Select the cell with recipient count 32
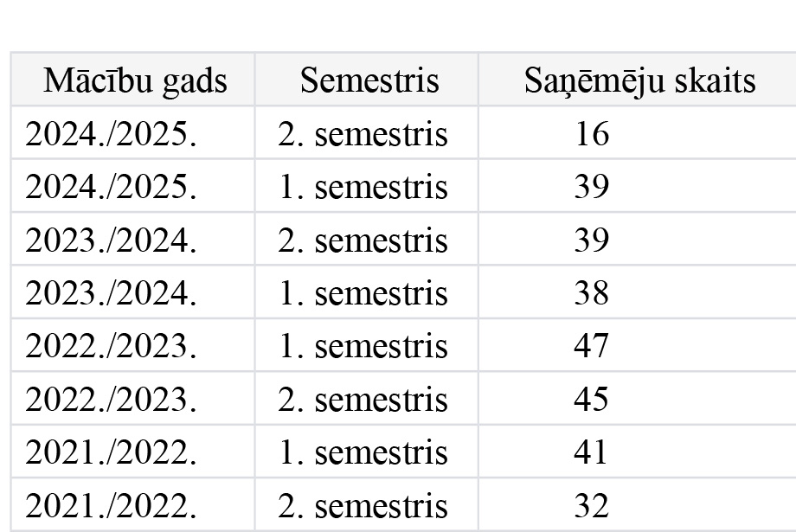The height and width of the screenshot is (532, 796). tap(592, 505)
